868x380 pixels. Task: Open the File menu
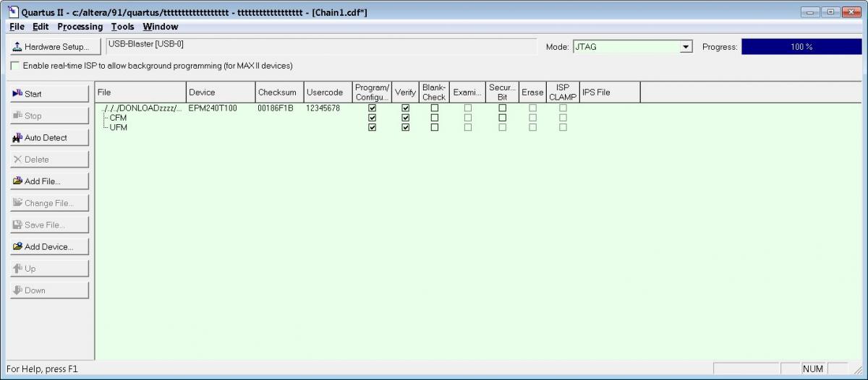pos(17,27)
